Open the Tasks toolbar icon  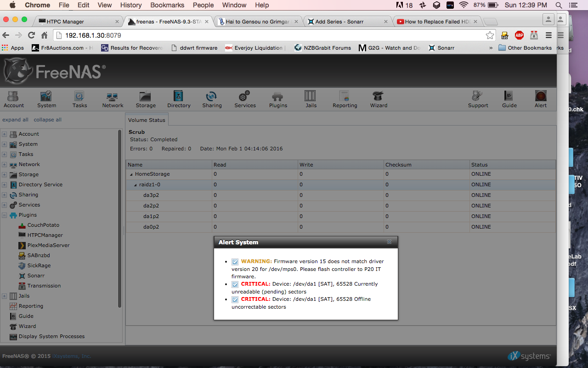[x=79, y=99]
